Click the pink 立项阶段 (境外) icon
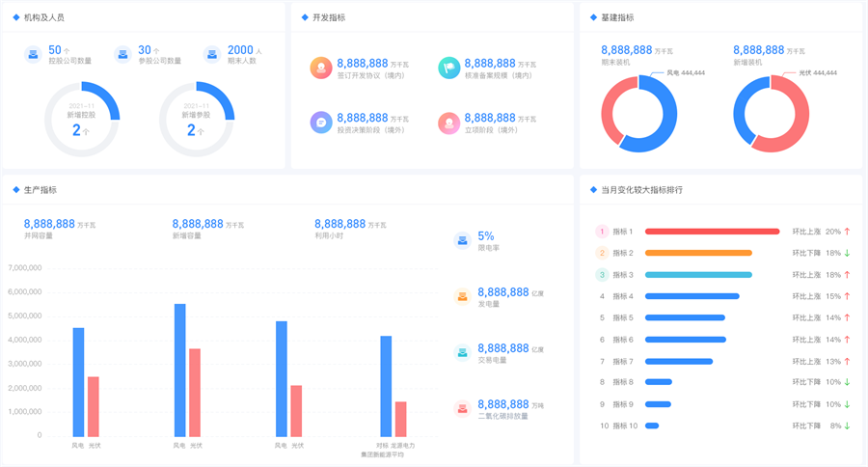Image resolution: width=868 pixels, height=467 pixels. pos(448,123)
